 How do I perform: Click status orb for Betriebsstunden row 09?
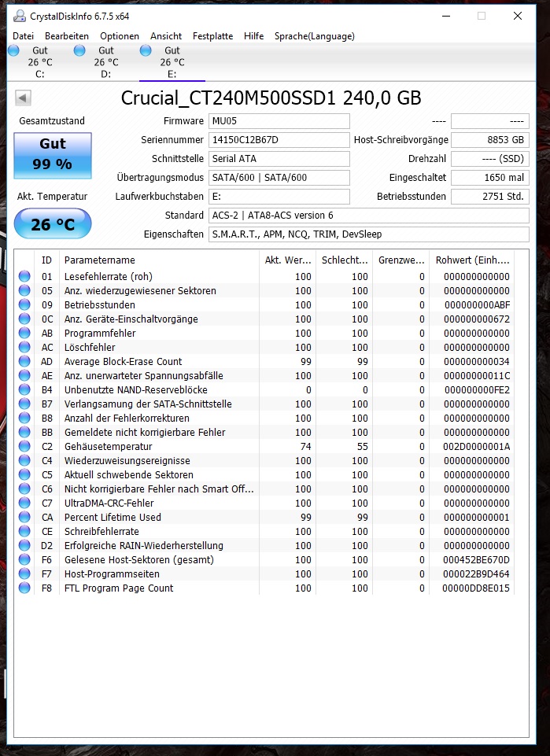pyautogui.click(x=24, y=304)
